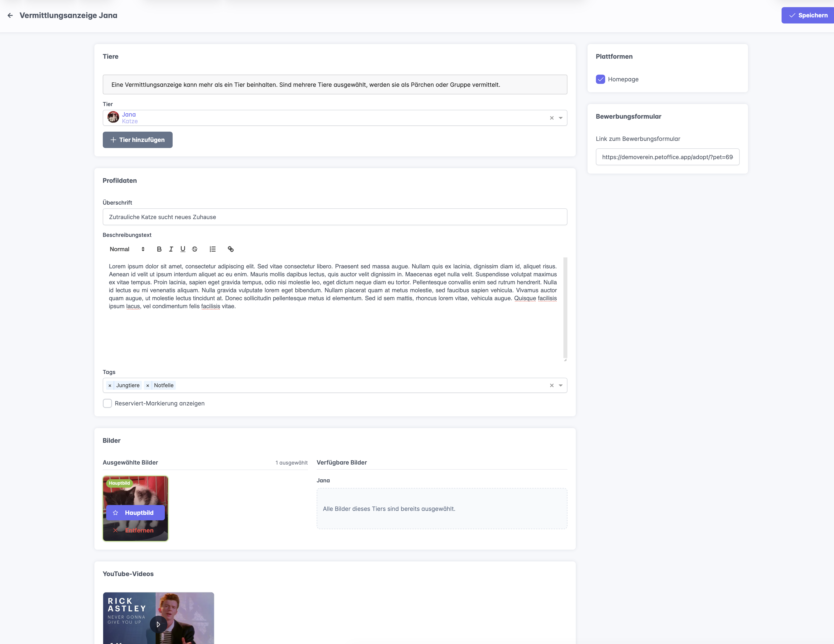Click the '1 ausgewählt' count text

click(291, 463)
